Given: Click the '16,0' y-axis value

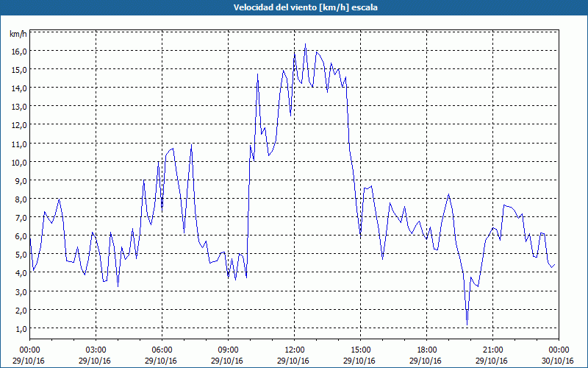Looking at the screenshot, I should pos(19,52).
